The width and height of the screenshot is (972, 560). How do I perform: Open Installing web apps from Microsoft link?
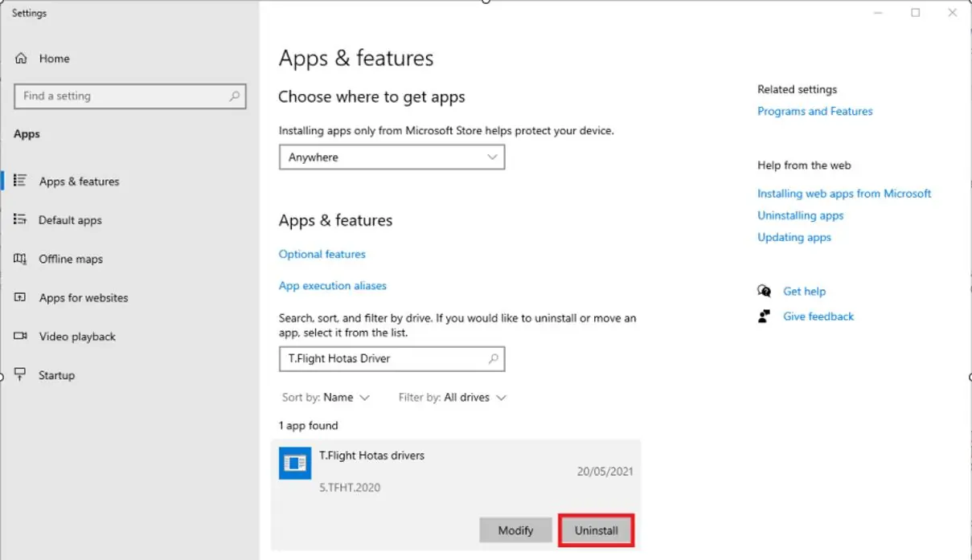844,194
